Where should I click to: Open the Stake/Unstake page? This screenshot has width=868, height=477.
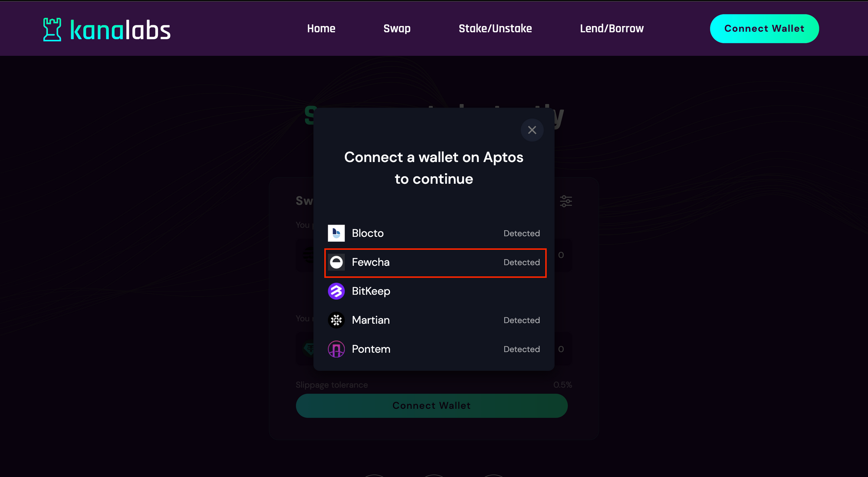(x=495, y=29)
